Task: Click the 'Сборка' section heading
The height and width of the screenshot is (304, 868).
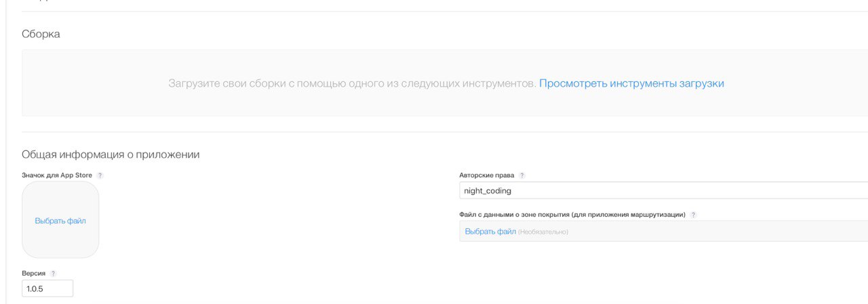Action: pyautogui.click(x=41, y=34)
